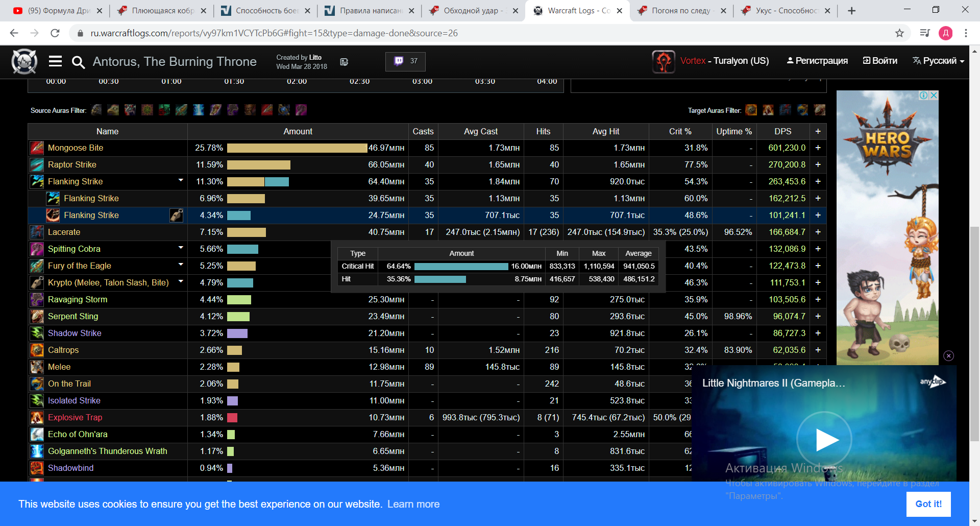Expand the Spitting Cobra row arrow
This screenshot has width=980, height=526.
[181, 248]
